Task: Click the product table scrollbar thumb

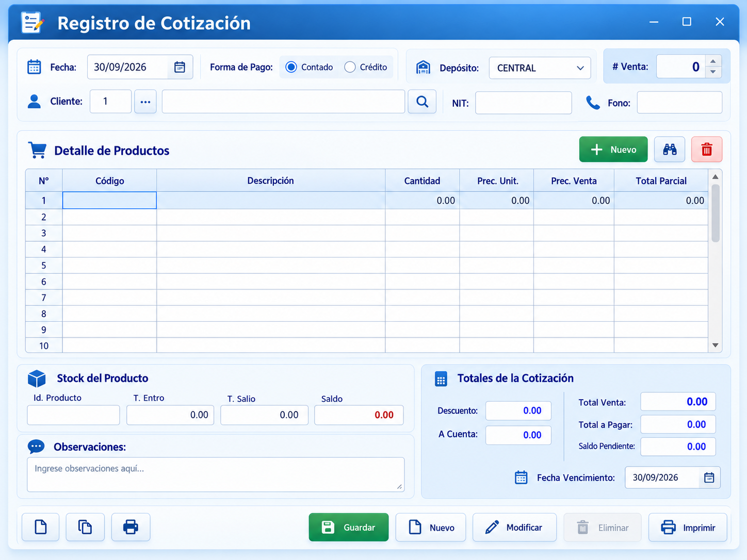Action: 716,213
